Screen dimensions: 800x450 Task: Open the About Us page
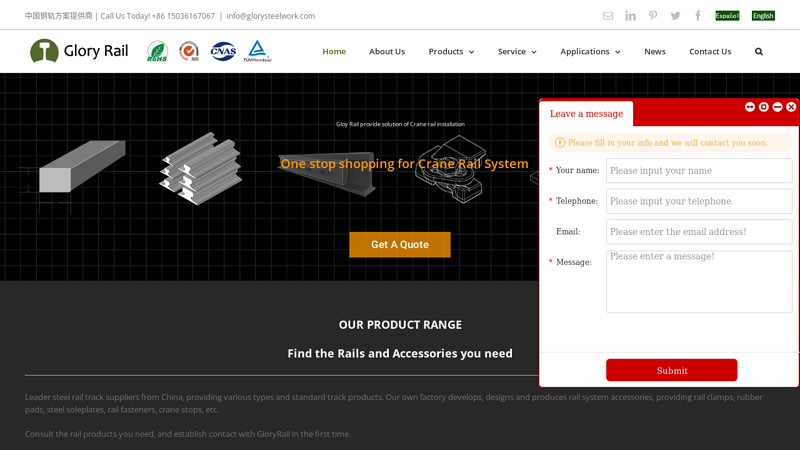[x=387, y=52]
